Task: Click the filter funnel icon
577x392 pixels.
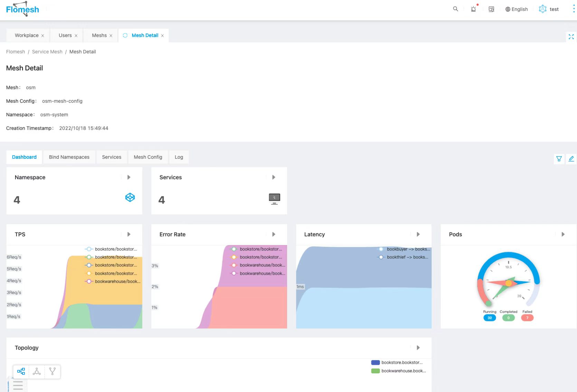Action: 559,159
